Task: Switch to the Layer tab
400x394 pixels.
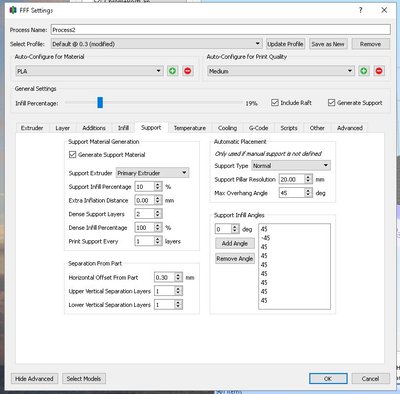Action: [x=63, y=128]
